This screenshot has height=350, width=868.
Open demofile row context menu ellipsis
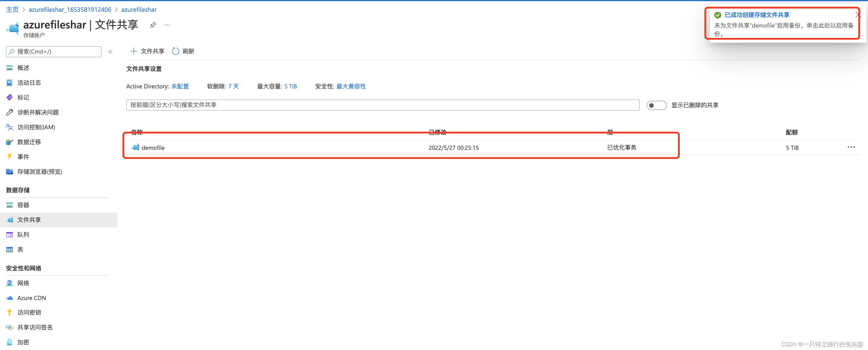[x=851, y=147]
